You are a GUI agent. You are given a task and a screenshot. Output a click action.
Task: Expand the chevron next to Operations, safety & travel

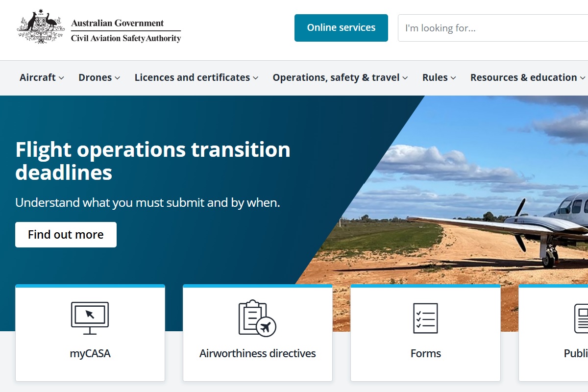pos(405,78)
